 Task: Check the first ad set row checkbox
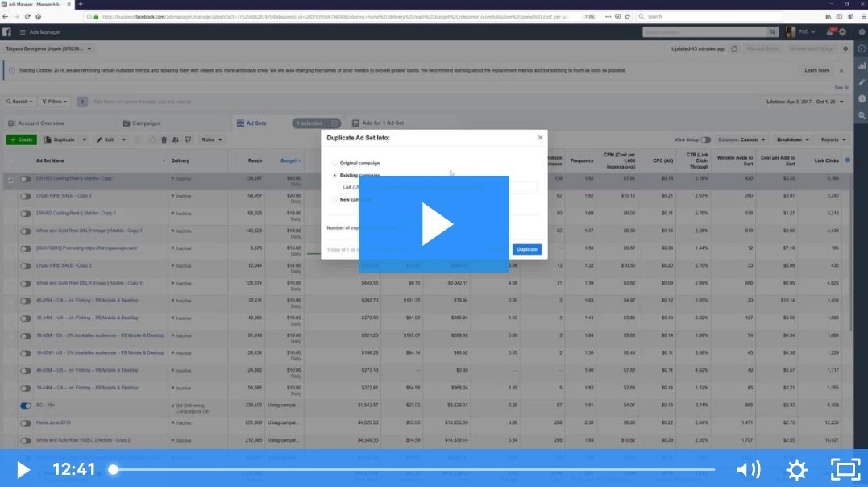click(x=10, y=180)
